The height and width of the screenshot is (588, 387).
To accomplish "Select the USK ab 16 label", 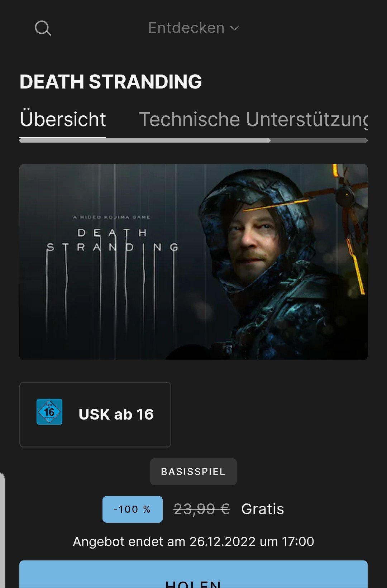I will [116, 415].
